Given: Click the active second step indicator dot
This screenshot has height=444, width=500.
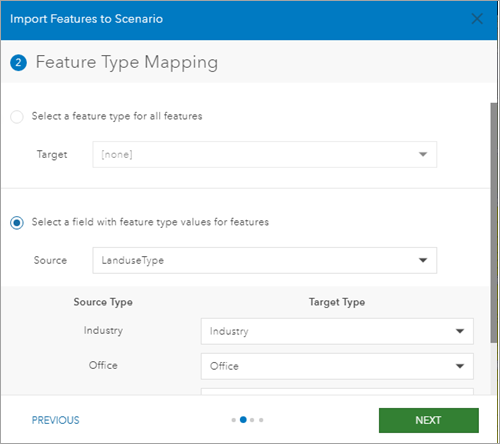Looking at the screenshot, I should 243,420.
